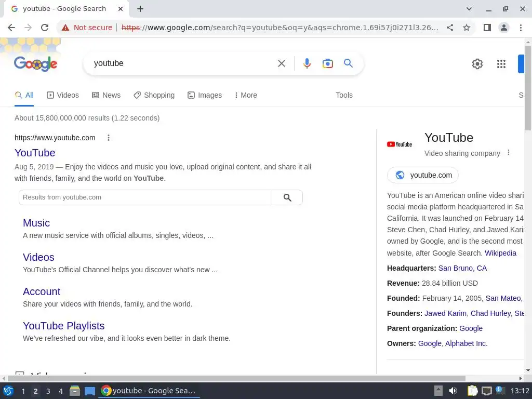This screenshot has width=532, height=399.
Task: Click the youtube.com site search button
Action: coord(287,197)
